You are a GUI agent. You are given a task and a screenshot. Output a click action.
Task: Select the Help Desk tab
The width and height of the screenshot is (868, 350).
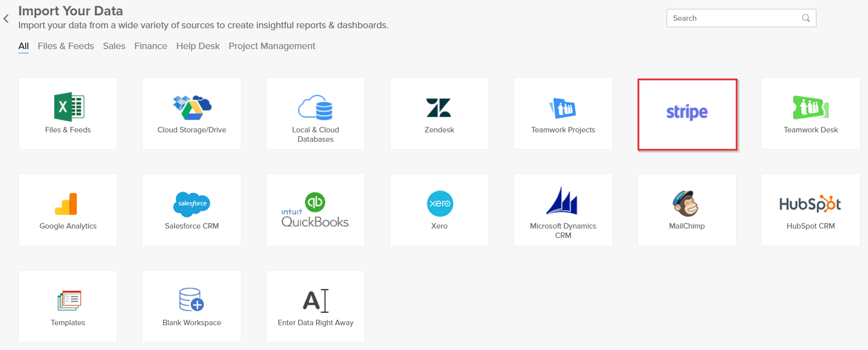[198, 46]
